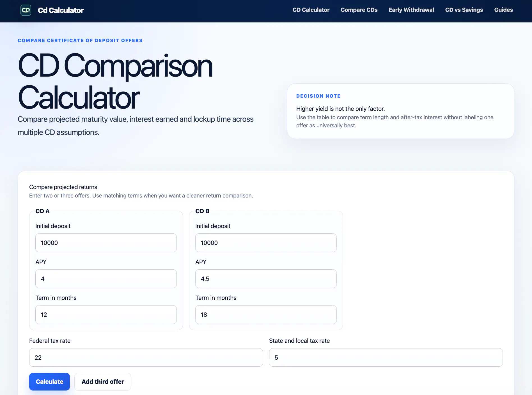The height and width of the screenshot is (395, 532).
Task: Focus CD A term in months field
Action: coord(106,315)
